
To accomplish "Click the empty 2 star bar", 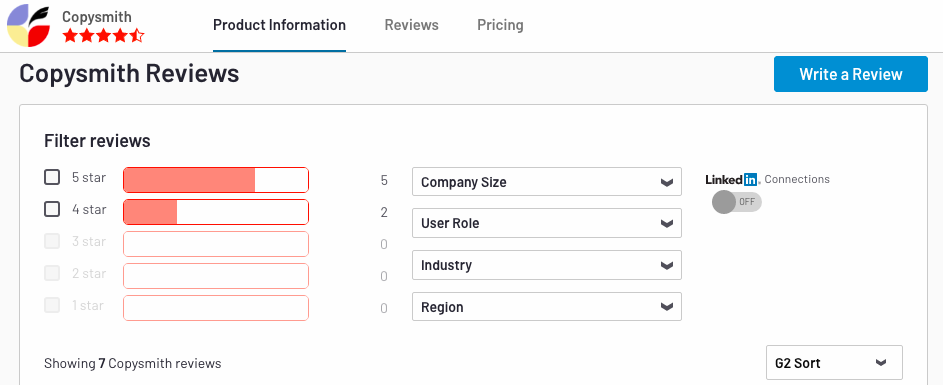I will 216,276.
